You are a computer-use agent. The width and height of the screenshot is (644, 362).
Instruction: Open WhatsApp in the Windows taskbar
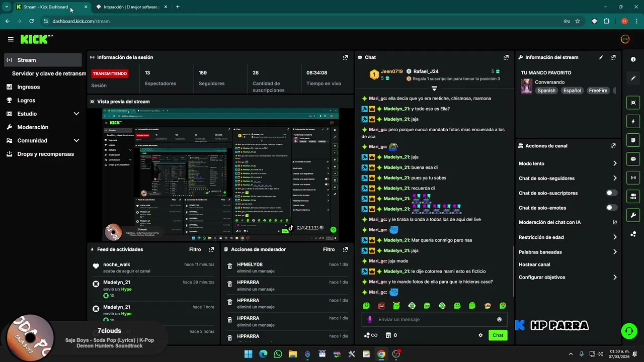[x=278, y=354]
